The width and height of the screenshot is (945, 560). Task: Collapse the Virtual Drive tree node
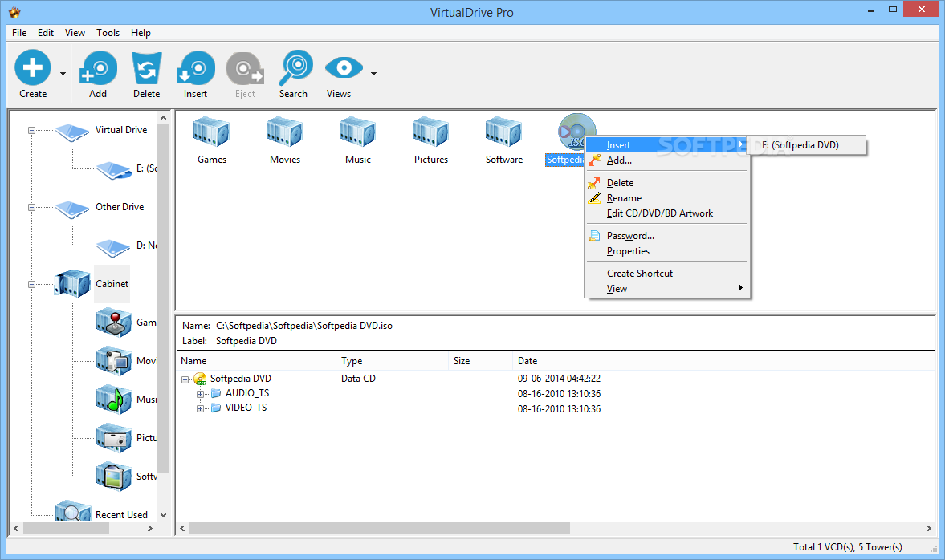31,130
